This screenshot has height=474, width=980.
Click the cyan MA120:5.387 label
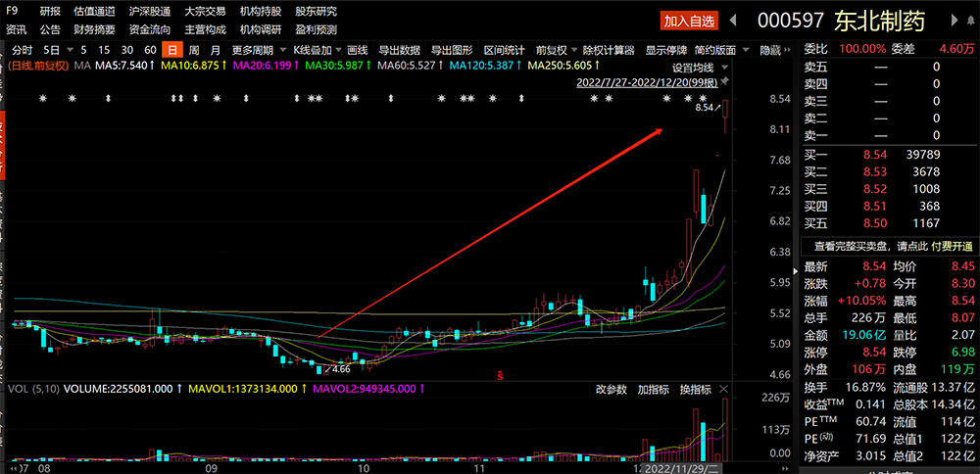[485, 65]
